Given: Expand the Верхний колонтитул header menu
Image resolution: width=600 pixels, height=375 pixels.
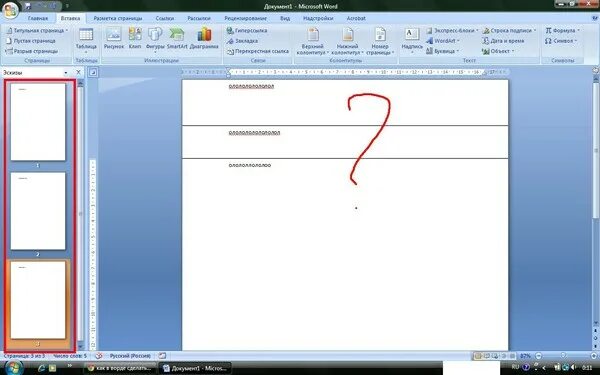Looking at the screenshot, I should click(x=312, y=41).
